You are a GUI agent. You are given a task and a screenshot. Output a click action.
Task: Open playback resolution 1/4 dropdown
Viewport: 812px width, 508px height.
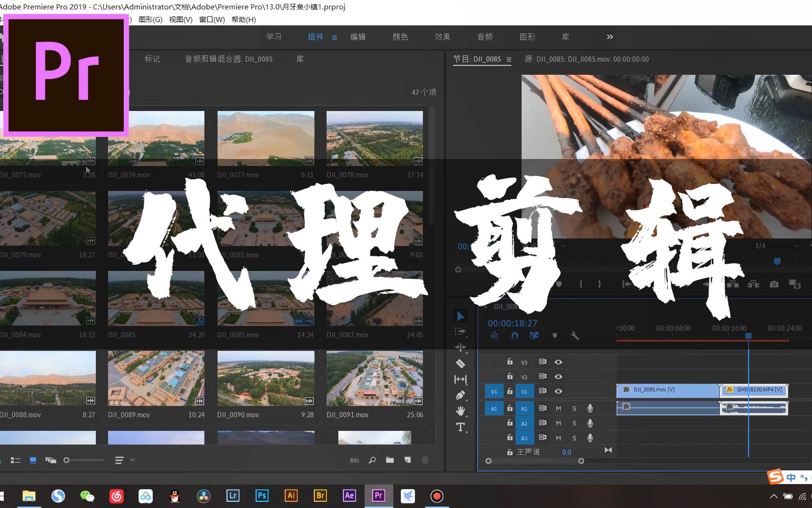[776, 246]
